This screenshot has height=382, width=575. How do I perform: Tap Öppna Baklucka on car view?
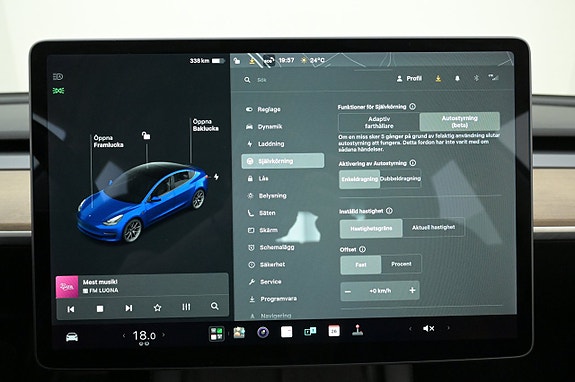[x=206, y=125]
